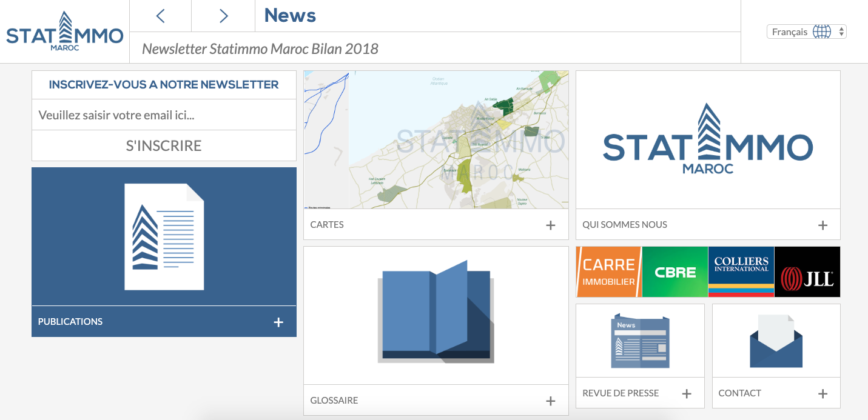Open the large Statimmo Maroc logo tile

(x=708, y=140)
